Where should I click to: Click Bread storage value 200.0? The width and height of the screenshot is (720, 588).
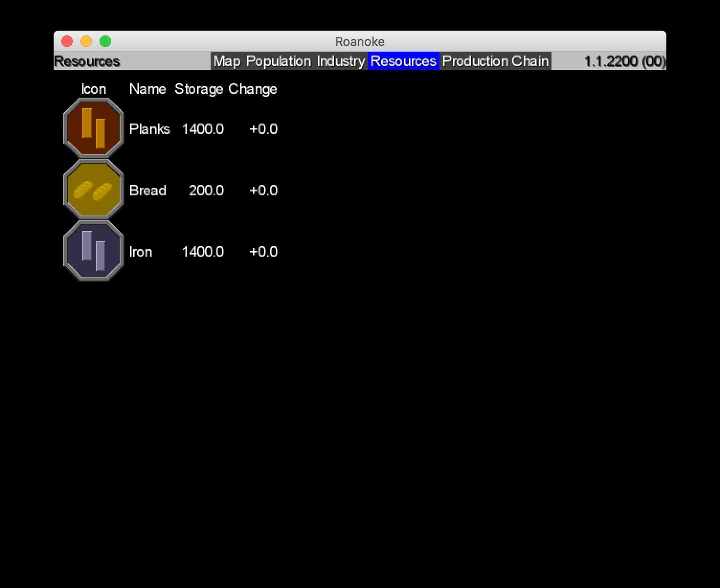coord(206,191)
